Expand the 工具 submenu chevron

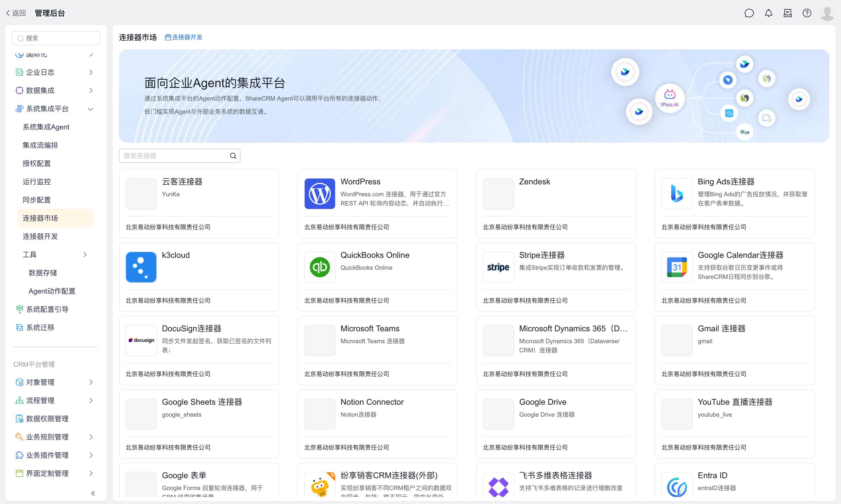click(x=85, y=255)
